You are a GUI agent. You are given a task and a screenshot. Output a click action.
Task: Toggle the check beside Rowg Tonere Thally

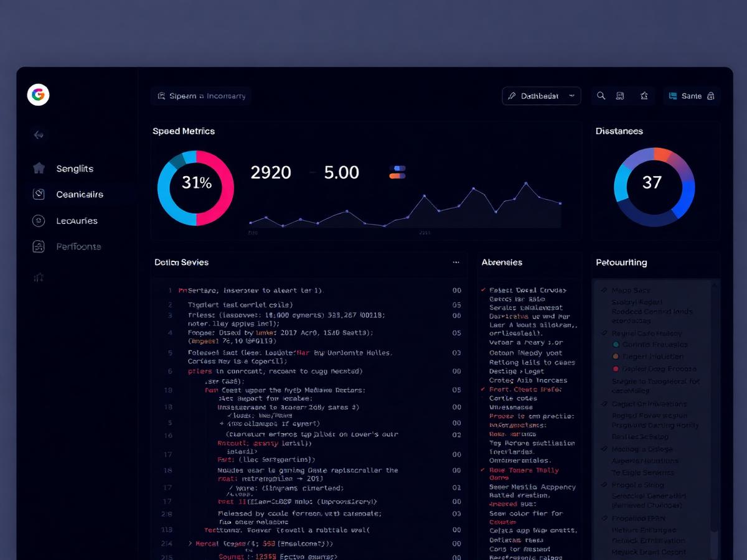click(x=483, y=470)
